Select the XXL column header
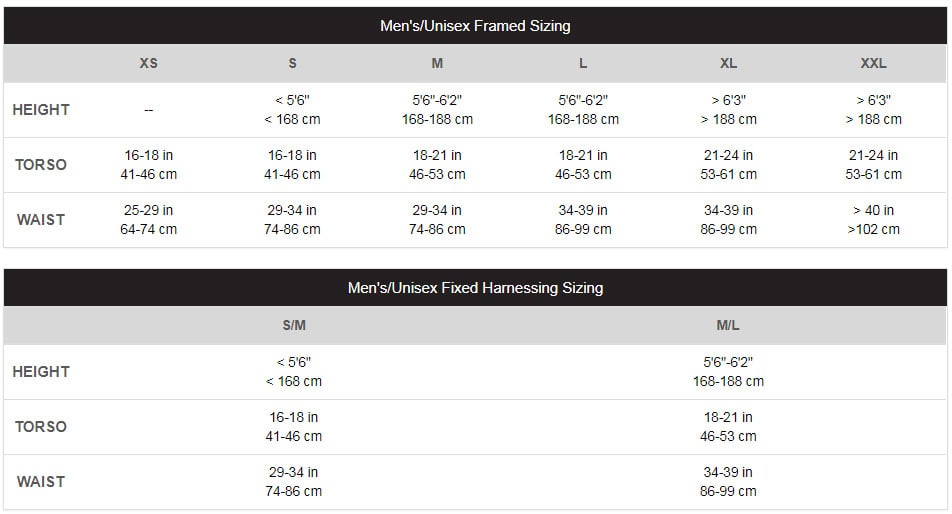 (x=873, y=63)
